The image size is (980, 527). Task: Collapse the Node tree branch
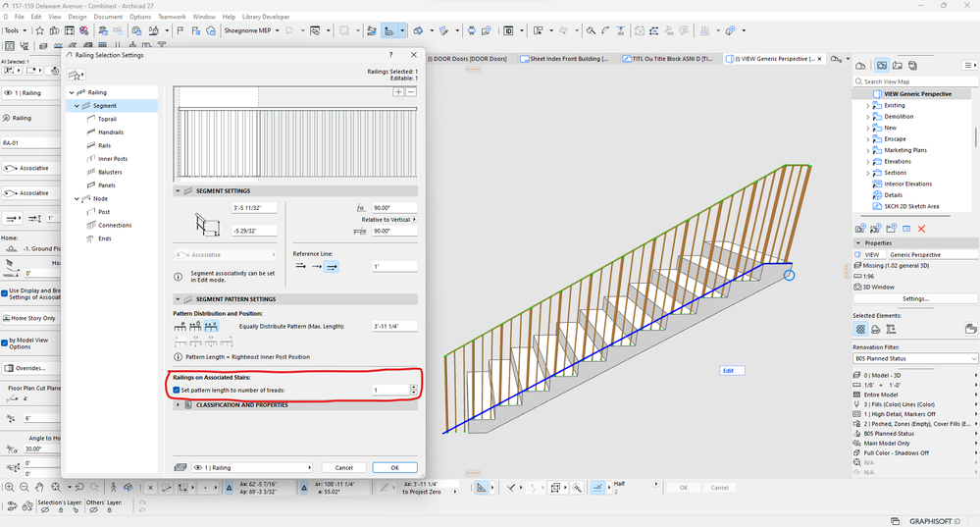[77, 199]
